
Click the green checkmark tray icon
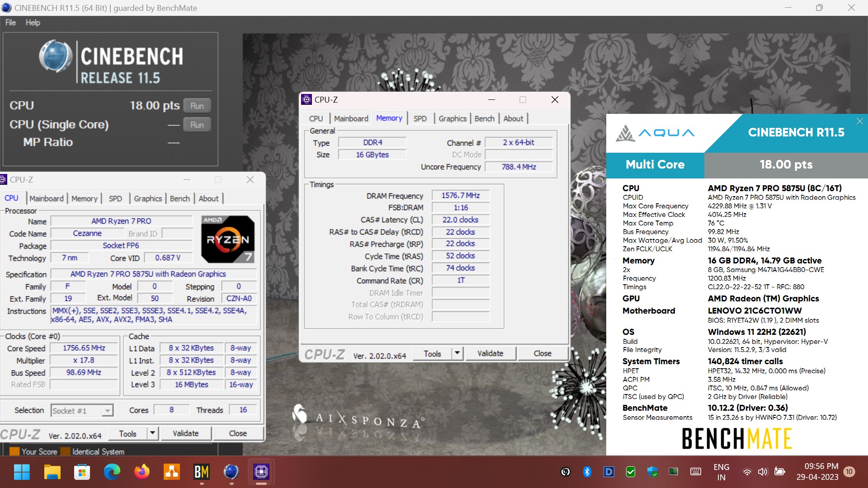coord(630,472)
